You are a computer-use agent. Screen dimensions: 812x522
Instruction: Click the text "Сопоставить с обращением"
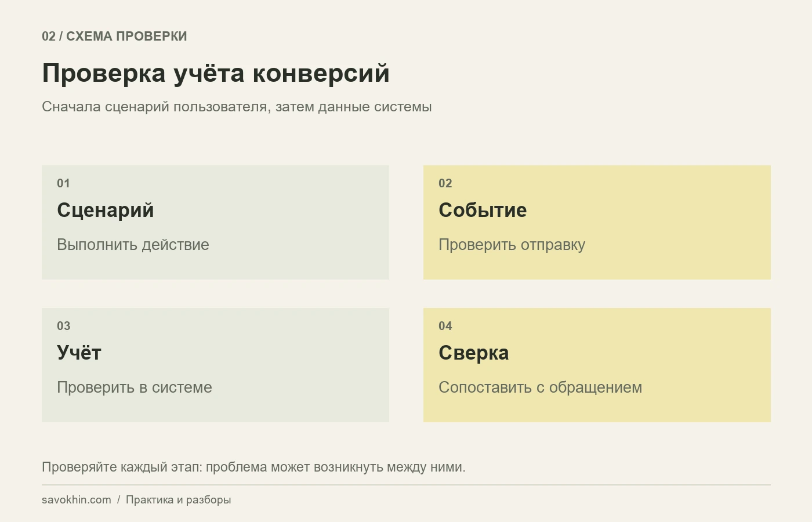(x=540, y=387)
